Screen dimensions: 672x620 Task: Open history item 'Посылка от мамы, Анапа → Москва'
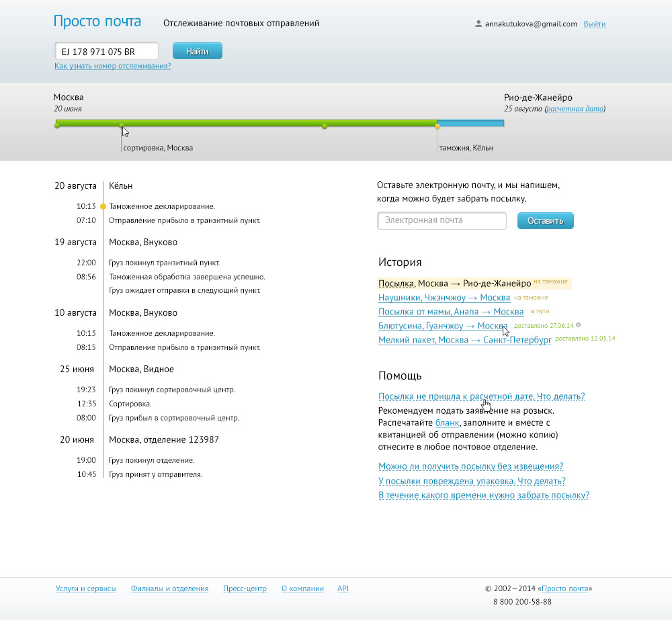(450, 312)
